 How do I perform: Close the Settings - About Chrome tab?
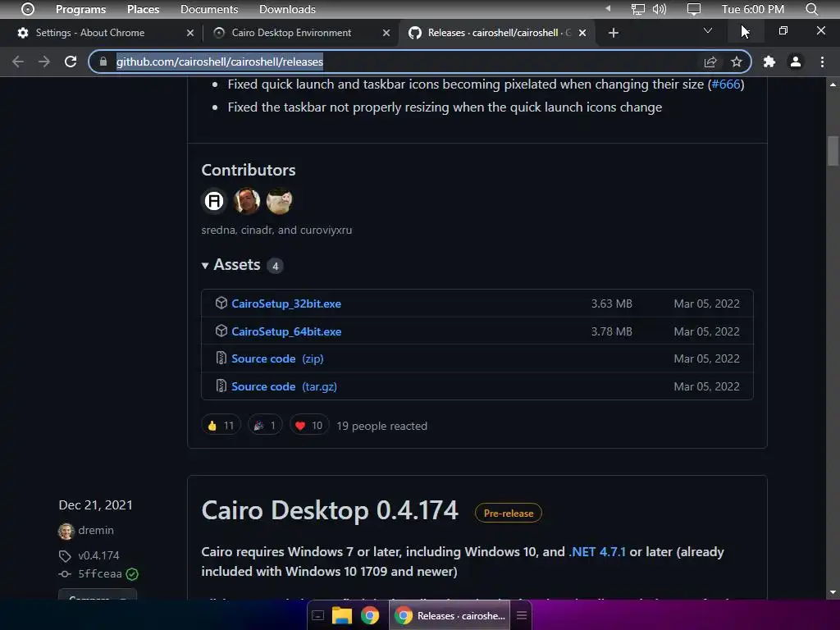[190, 33]
